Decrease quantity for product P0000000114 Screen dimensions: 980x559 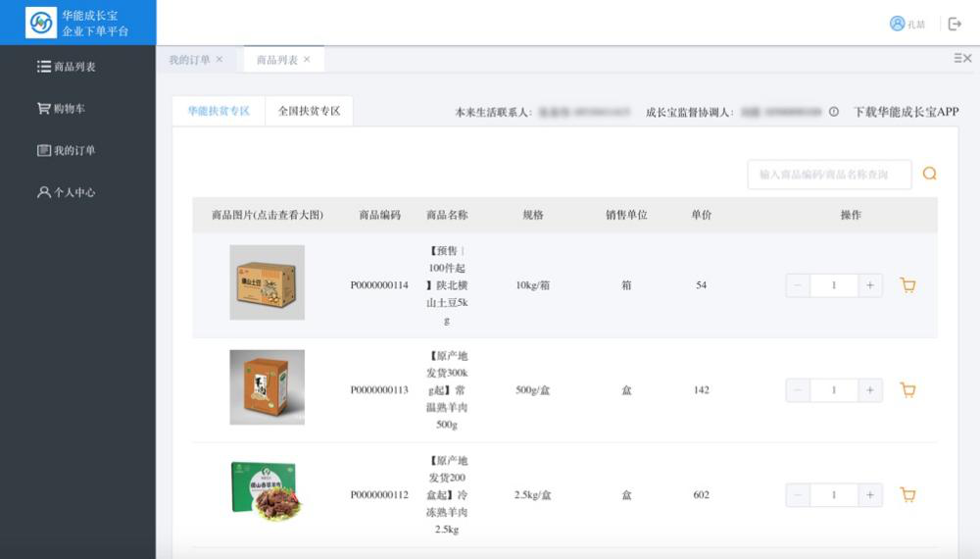798,285
